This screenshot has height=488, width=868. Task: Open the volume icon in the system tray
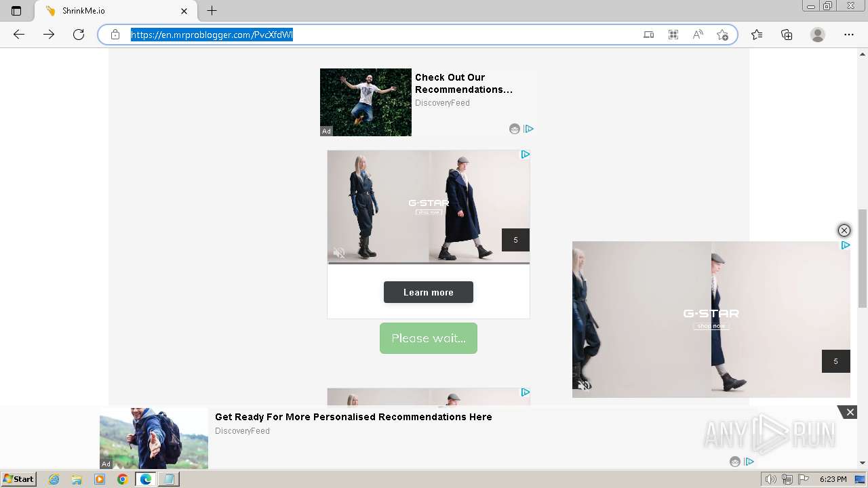(771, 479)
